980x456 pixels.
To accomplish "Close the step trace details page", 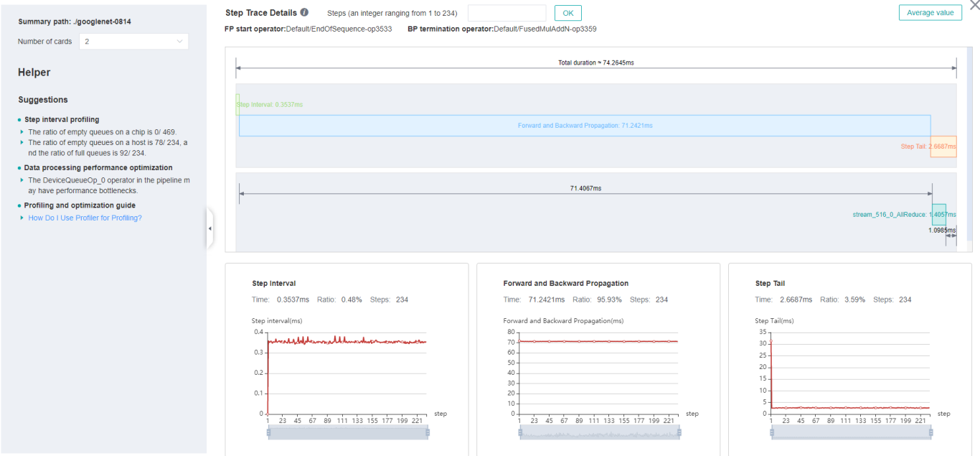I will click(974, 4).
